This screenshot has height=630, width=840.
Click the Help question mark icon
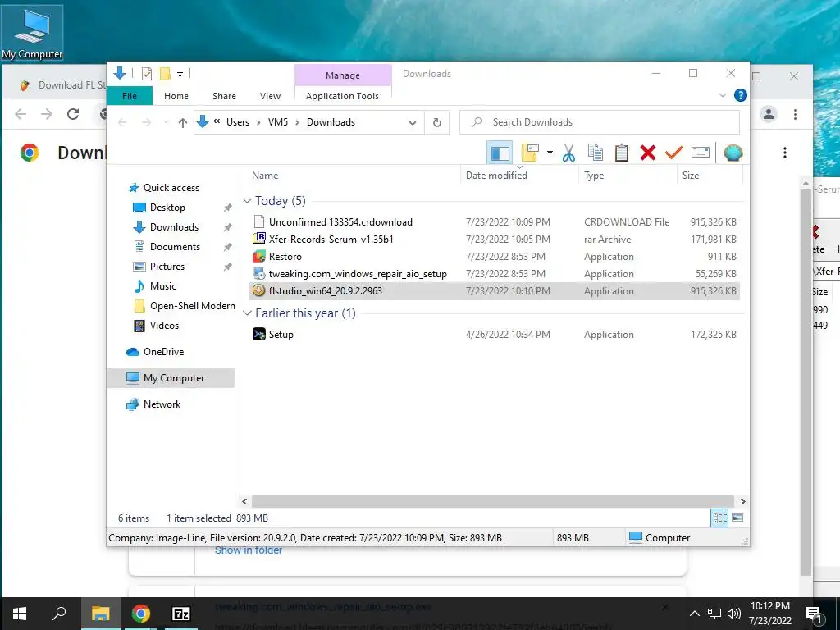pyautogui.click(x=741, y=95)
